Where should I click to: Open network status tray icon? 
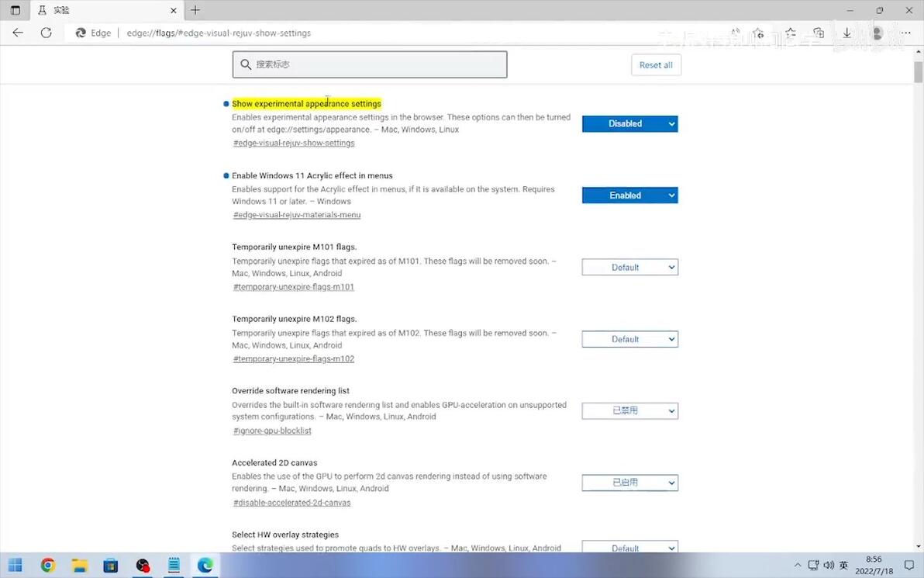[813, 565]
